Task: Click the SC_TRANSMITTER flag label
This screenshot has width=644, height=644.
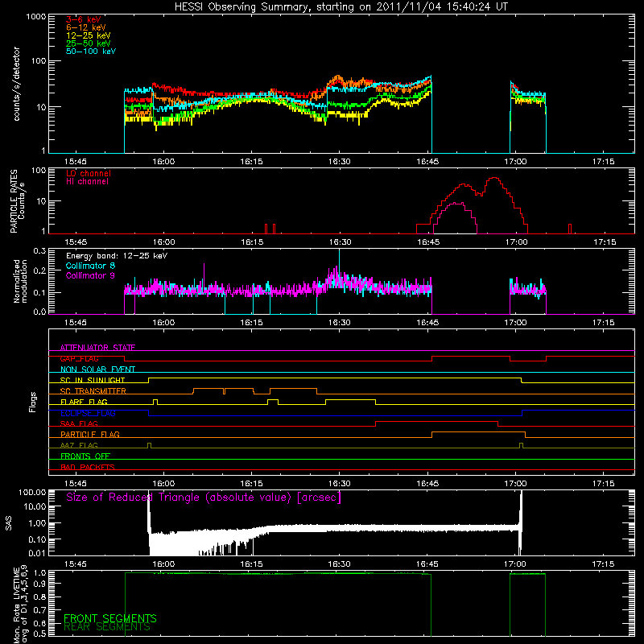Action: tap(93, 391)
